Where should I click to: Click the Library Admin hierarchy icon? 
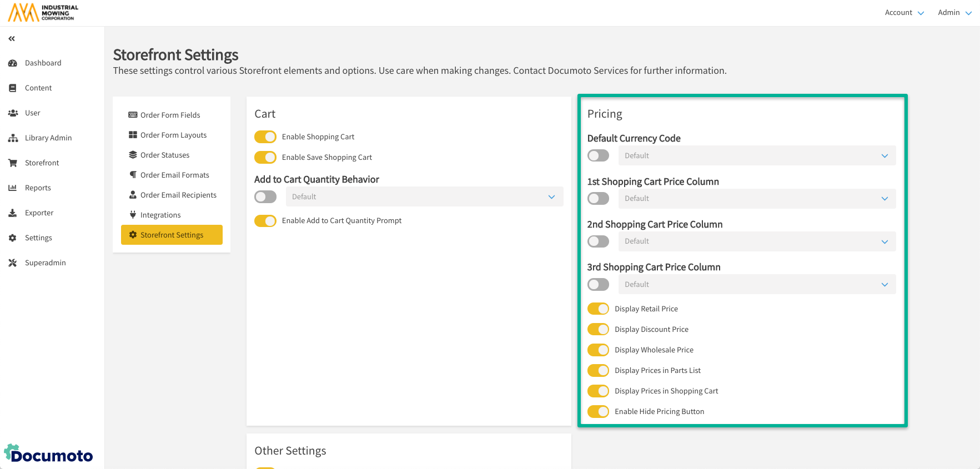13,138
